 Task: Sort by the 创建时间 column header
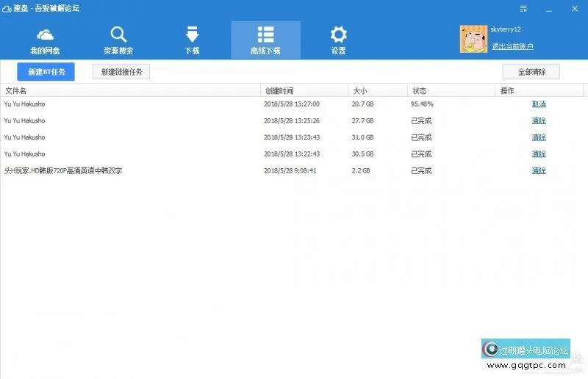[279, 91]
